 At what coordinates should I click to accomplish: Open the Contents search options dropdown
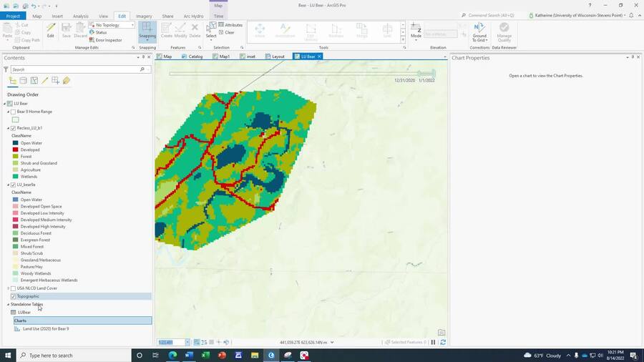148,69
